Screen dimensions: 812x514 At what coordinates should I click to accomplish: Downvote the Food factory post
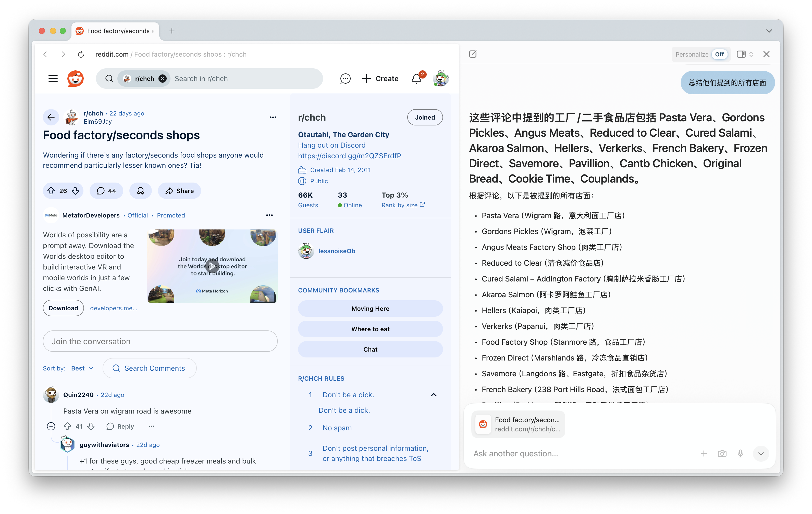[75, 191]
